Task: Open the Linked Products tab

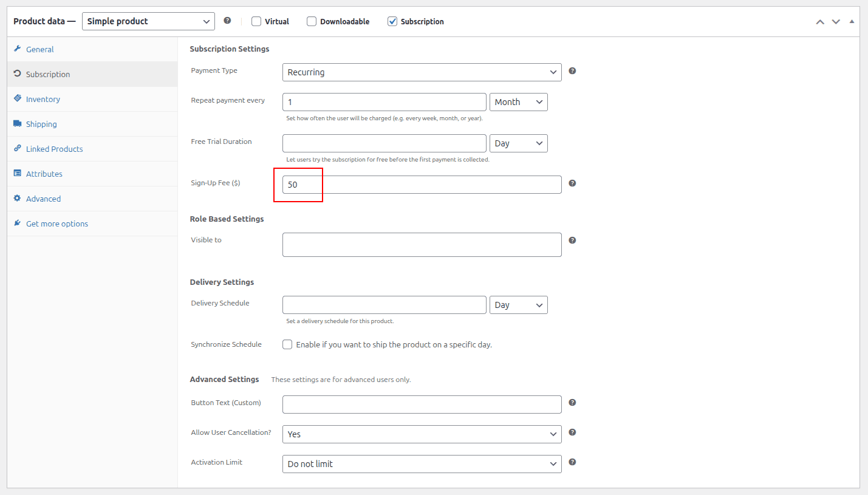Action: tap(54, 149)
